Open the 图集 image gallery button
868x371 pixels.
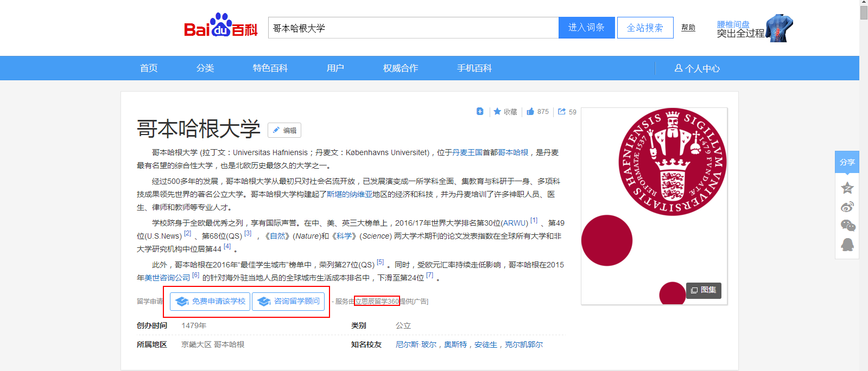pyautogui.click(x=704, y=290)
